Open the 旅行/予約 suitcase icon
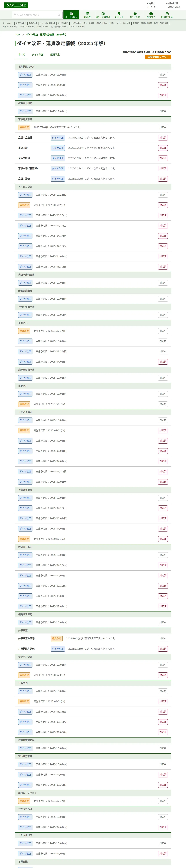The width and height of the screenshot is (186, 868). pyautogui.click(x=135, y=15)
